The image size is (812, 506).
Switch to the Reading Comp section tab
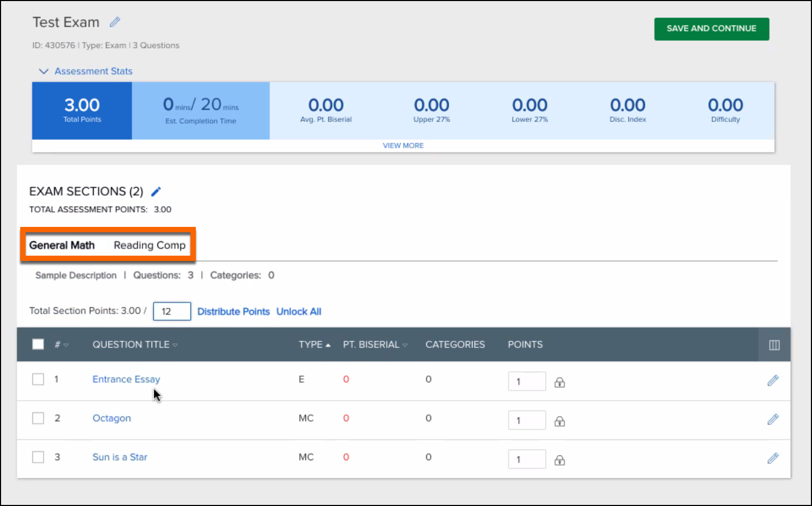[150, 245]
